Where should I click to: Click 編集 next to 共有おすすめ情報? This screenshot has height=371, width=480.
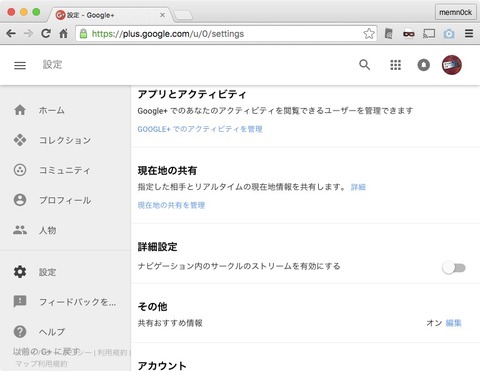click(454, 323)
